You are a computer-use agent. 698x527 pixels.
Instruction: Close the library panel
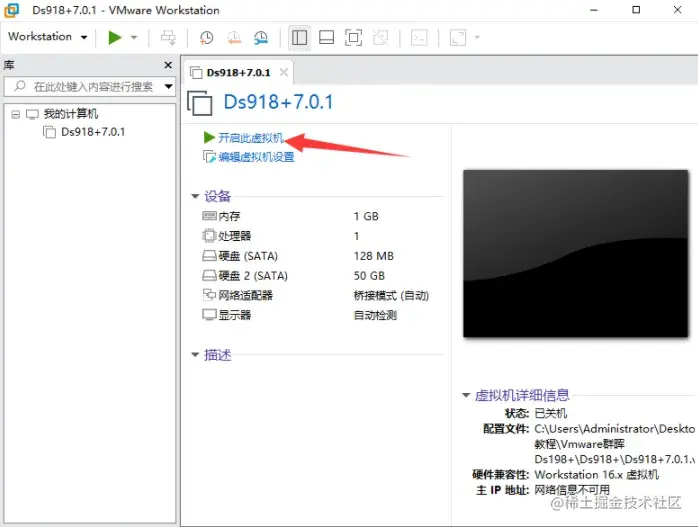click(x=168, y=65)
